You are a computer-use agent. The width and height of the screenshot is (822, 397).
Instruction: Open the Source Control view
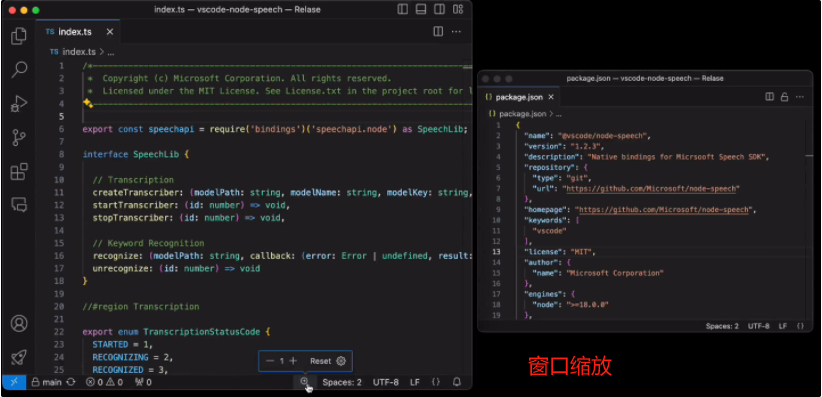tap(19, 137)
